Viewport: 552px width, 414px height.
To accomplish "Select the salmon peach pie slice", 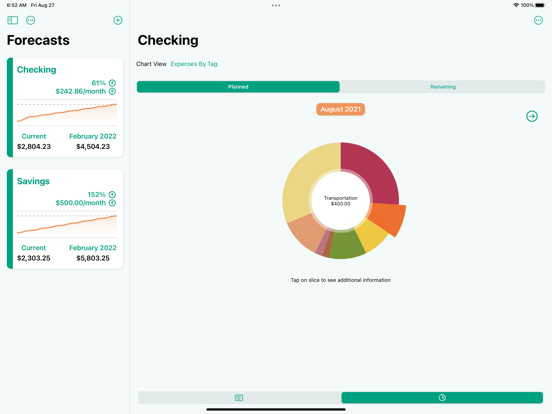I will 307,232.
